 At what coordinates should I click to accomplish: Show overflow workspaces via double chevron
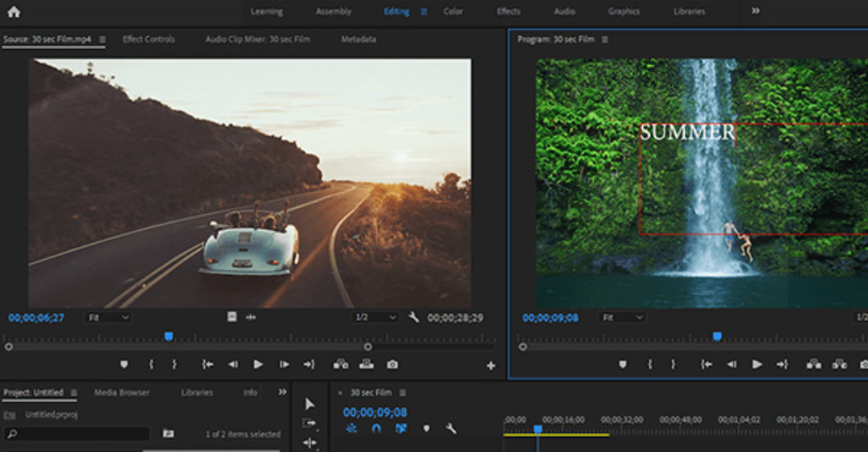755,10
